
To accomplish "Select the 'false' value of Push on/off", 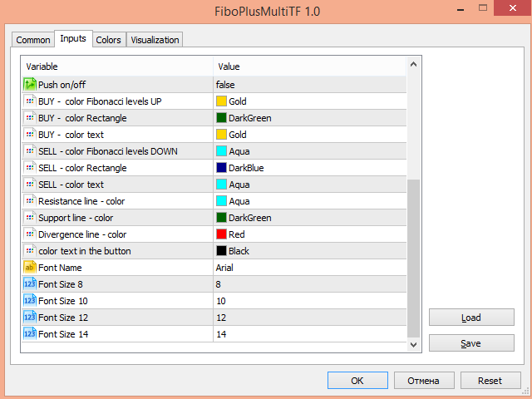I will pyautogui.click(x=225, y=85).
